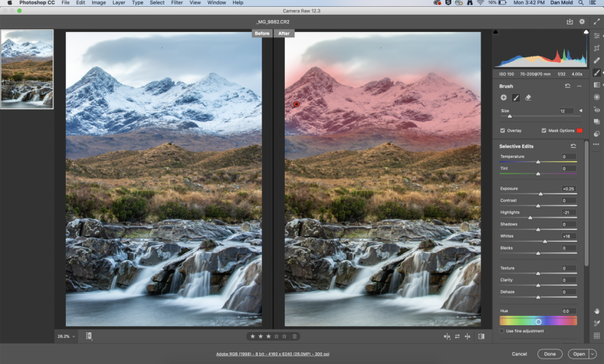Click the Before view label

coord(262,33)
